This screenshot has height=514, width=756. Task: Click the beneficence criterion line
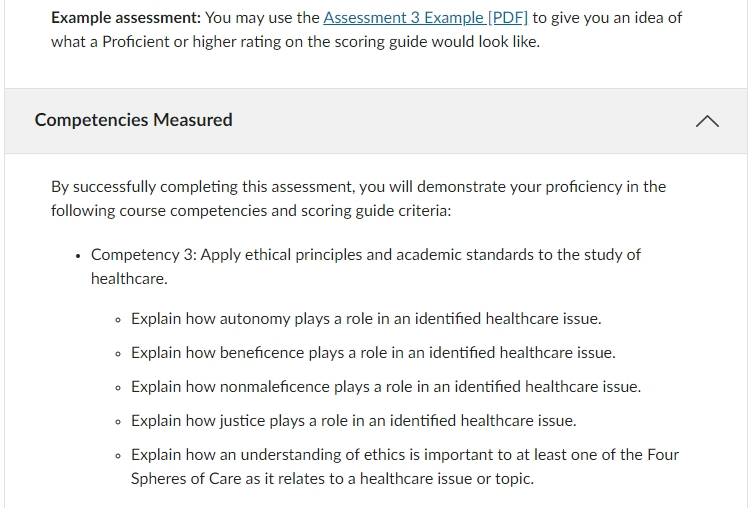coord(373,353)
